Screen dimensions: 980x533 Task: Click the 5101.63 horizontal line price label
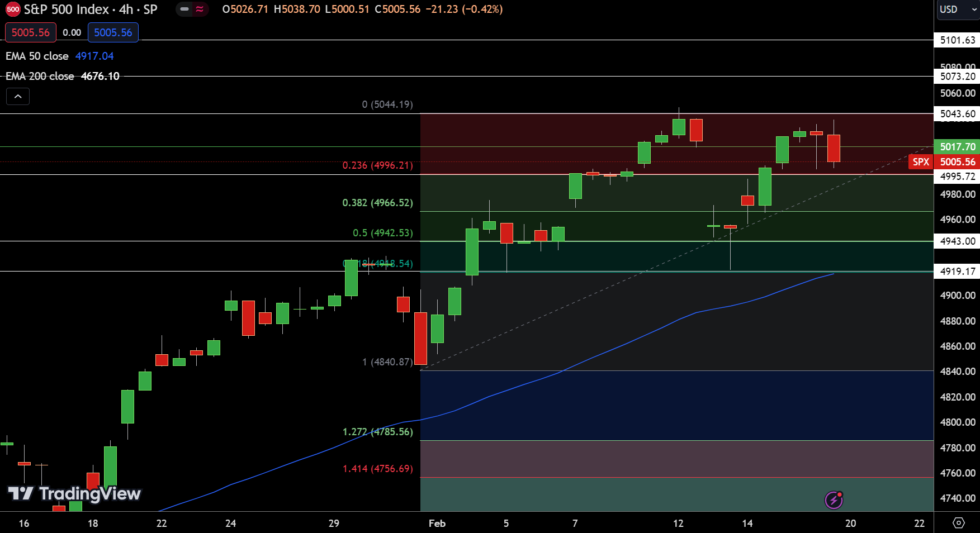pos(957,40)
